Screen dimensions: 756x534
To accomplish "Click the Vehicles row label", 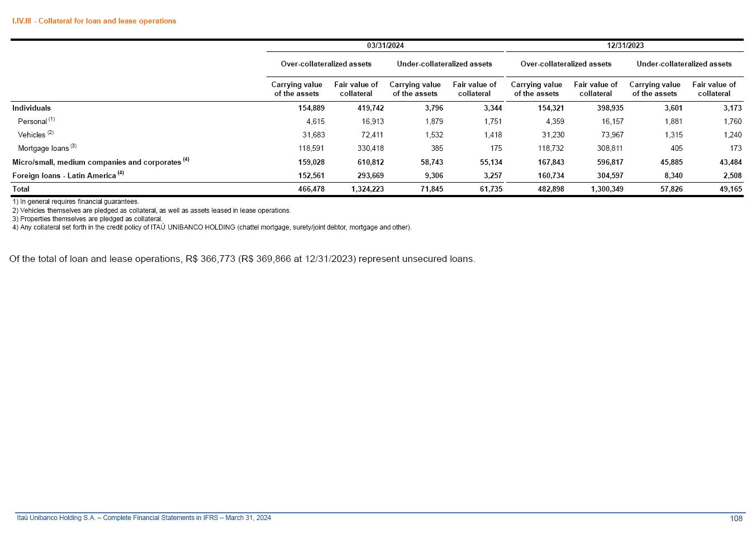I will tap(31, 135).
